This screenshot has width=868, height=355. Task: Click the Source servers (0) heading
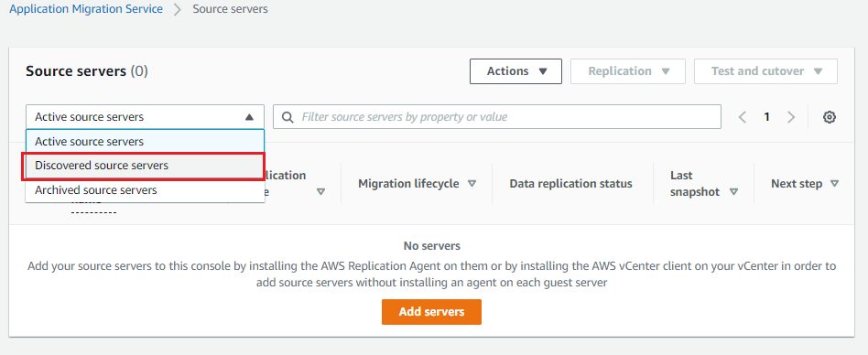tap(87, 71)
